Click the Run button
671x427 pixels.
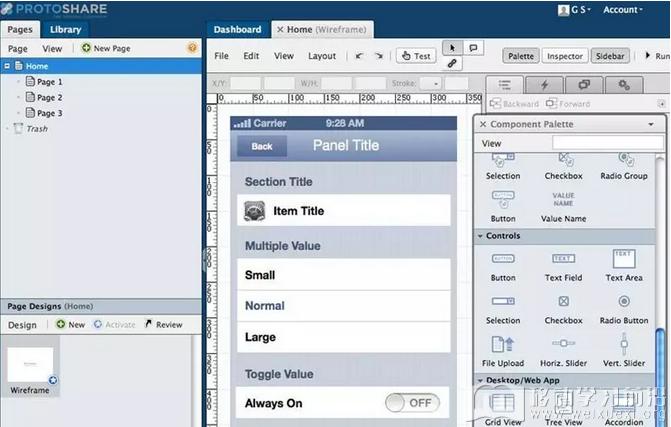click(657, 56)
